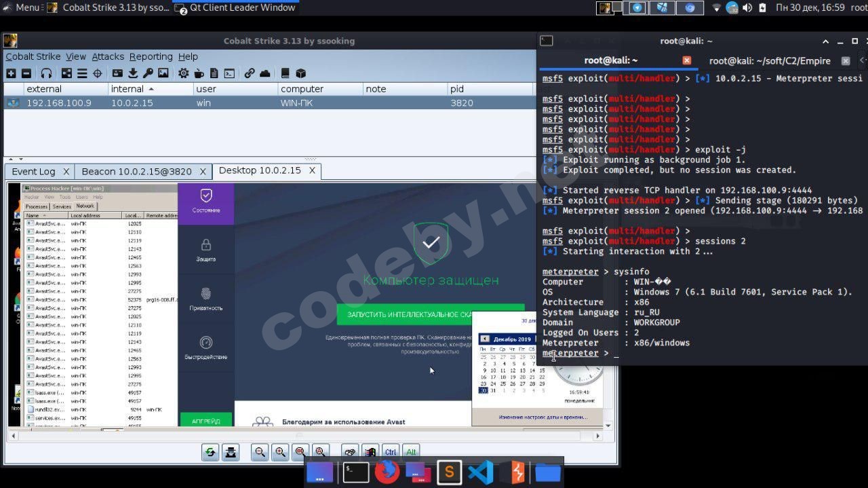Close the root@kali: ~ terminal tab
The image size is (868, 488).
(686, 60)
